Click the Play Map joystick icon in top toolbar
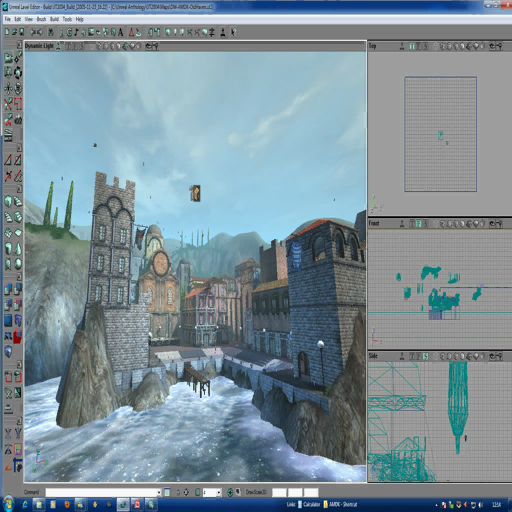512x512 pixels. [223, 32]
